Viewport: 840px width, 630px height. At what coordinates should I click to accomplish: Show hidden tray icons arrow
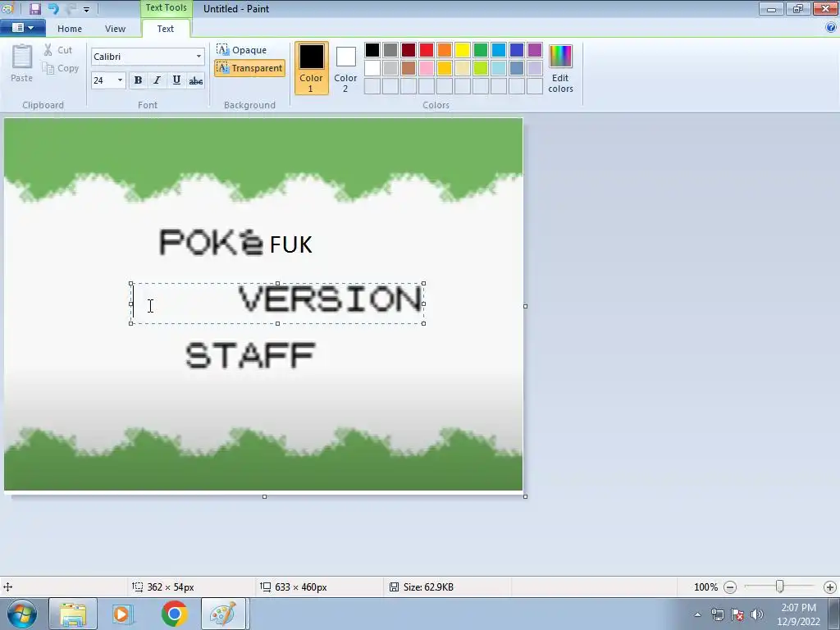(697, 614)
